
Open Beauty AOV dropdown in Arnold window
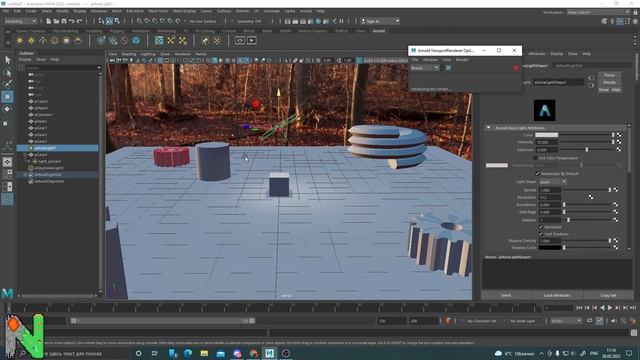point(424,68)
